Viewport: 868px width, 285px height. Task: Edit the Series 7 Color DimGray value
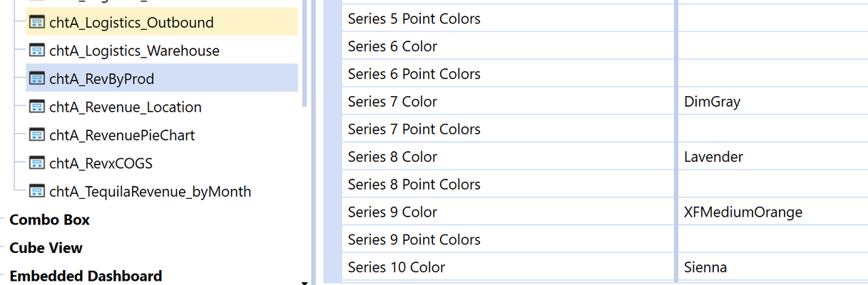[772, 102]
